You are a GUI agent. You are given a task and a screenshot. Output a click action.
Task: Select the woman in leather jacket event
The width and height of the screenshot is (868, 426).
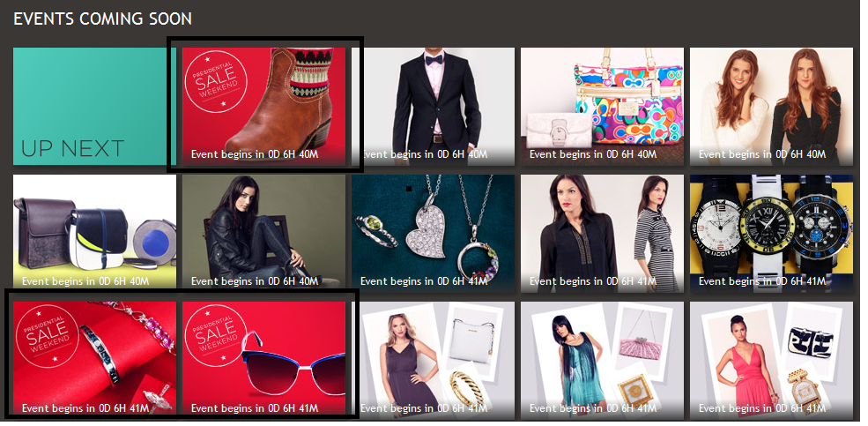[263, 233]
